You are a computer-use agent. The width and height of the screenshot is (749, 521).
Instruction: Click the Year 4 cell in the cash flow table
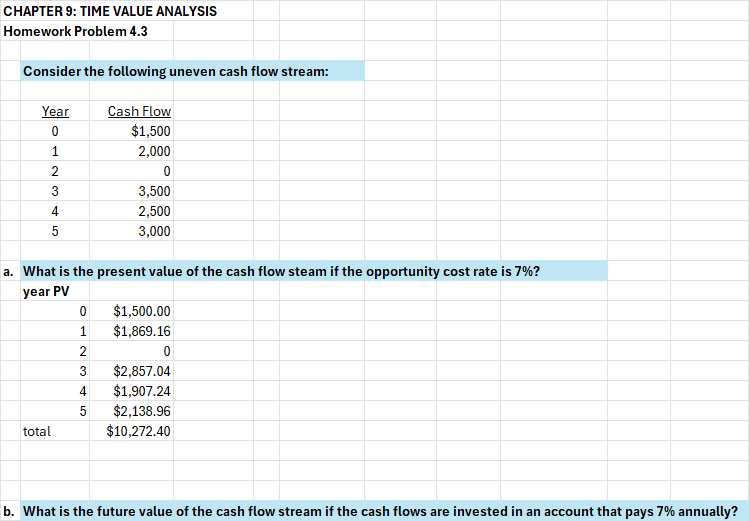click(55, 211)
